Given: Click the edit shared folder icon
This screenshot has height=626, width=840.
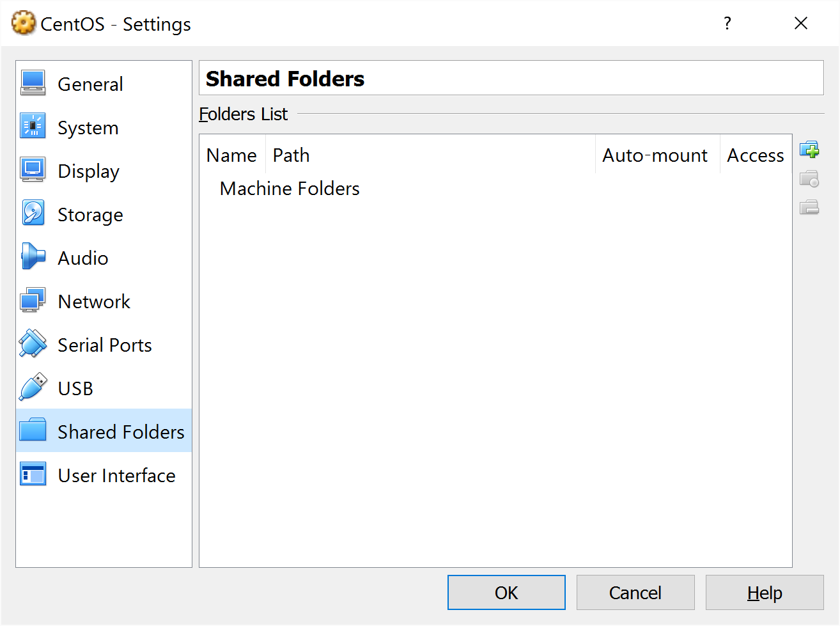Looking at the screenshot, I should coord(809,179).
